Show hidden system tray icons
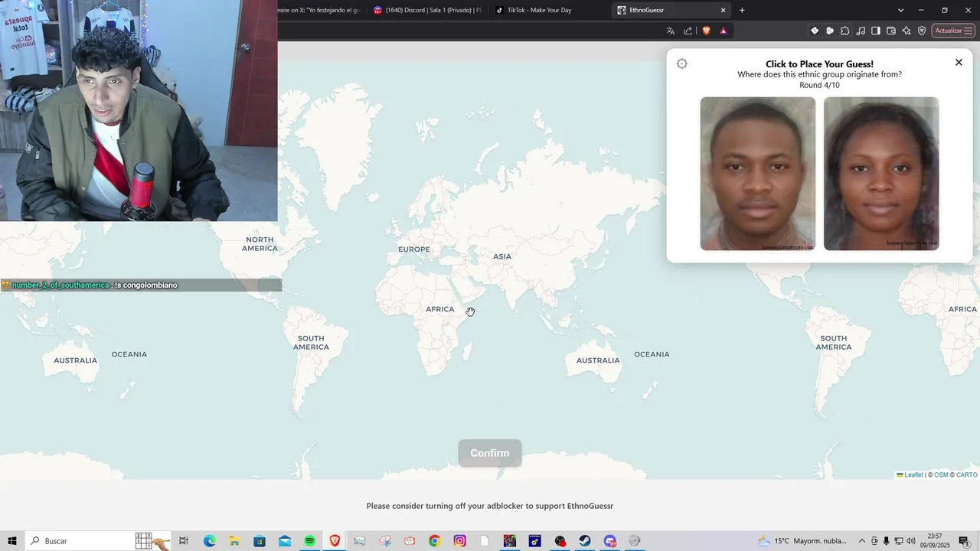The image size is (980, 551). pos(861,541)
